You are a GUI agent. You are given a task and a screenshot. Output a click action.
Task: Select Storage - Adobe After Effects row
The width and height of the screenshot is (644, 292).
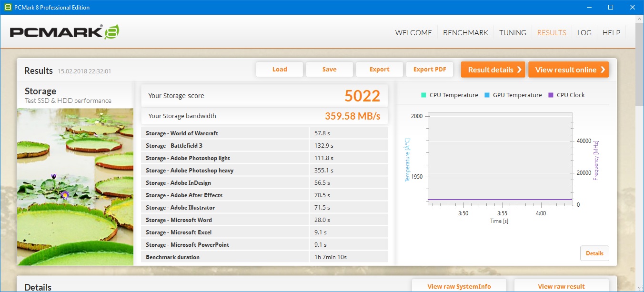click(264, 195)
